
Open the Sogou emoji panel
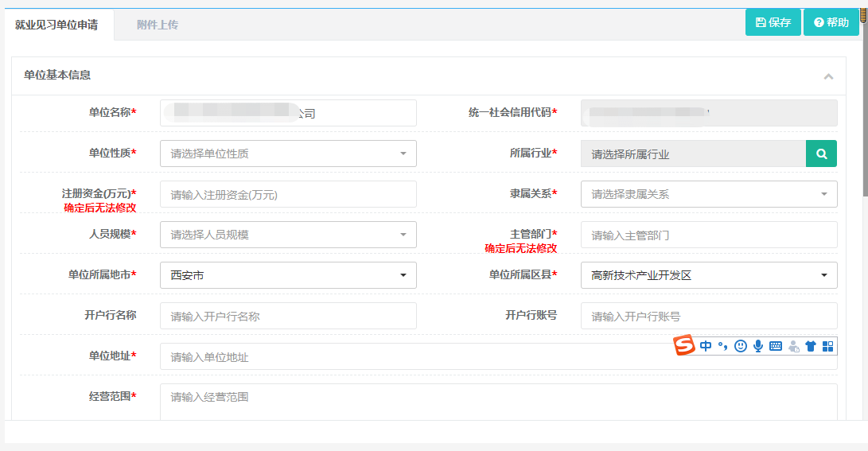pyautogui.click(x=741, y=346)
